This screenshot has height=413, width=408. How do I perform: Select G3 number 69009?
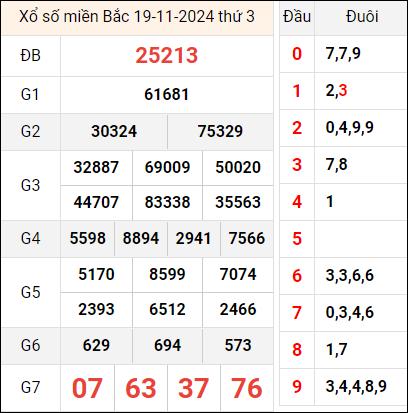tap(167, 167)
